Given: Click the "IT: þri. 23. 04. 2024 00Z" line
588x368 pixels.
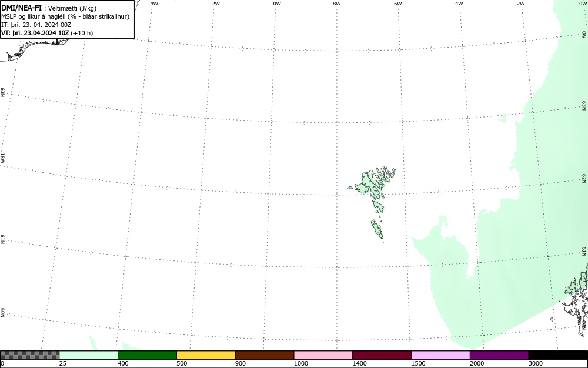Looking at the screenshot, I should tap(36, 25).
